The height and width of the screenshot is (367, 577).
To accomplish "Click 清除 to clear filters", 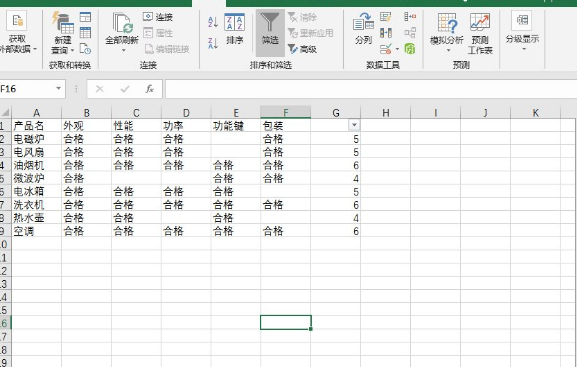I will click(302, 17).
